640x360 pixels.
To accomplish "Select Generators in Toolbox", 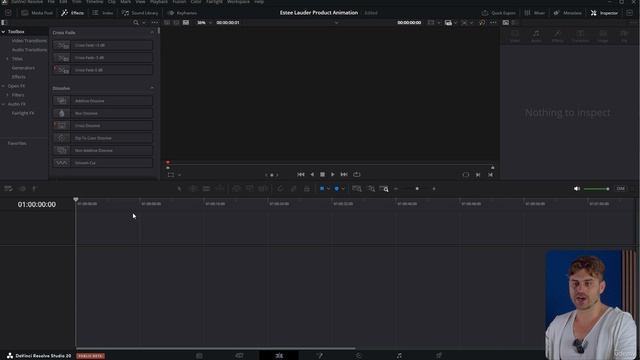I will (23, 68).
